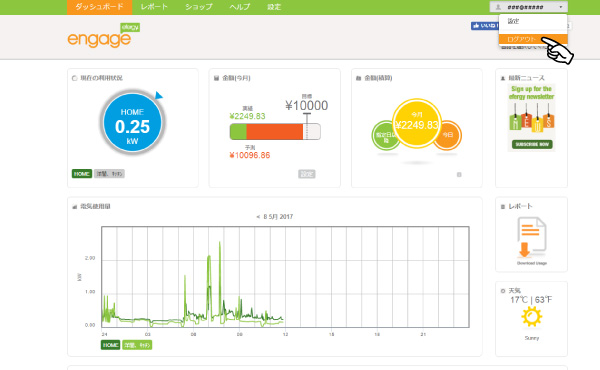This screenshot has width=600, height=370.
Task: Open the レポート menu item
Action: [x=154, y=7]
